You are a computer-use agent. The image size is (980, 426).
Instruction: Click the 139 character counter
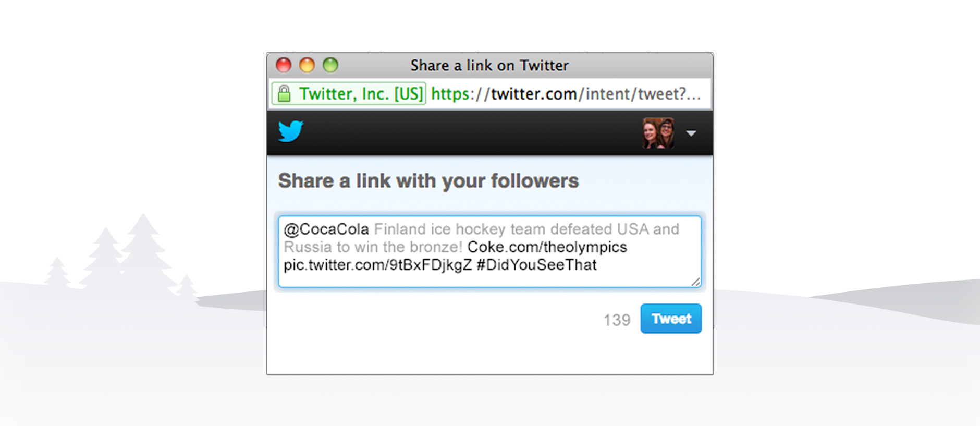pyautogui.click(x=617, y=320)
